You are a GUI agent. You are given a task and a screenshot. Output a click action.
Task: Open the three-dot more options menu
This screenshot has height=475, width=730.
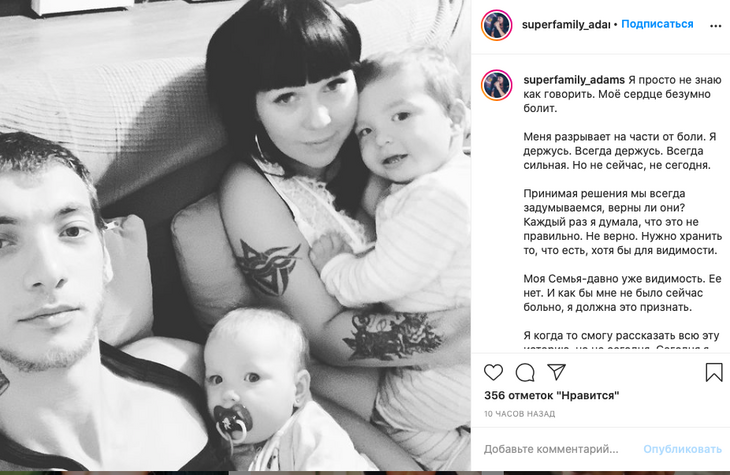tap(716, 26)
